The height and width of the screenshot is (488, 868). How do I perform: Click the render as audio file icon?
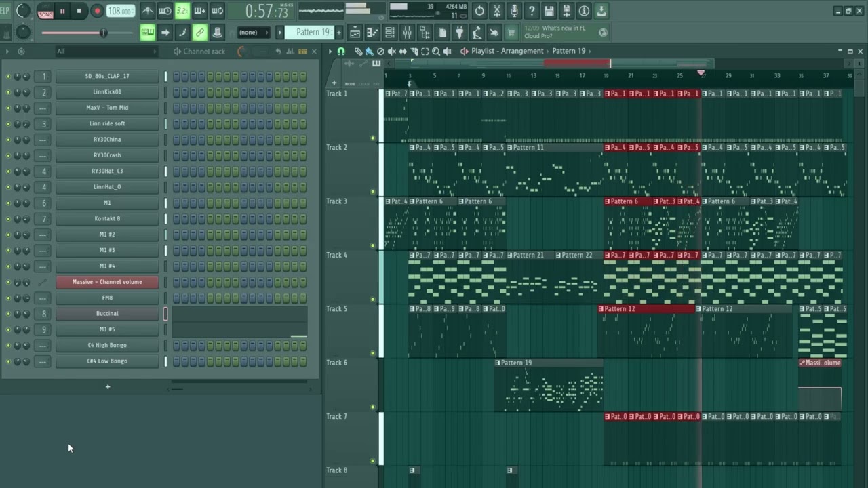(567, 11)
